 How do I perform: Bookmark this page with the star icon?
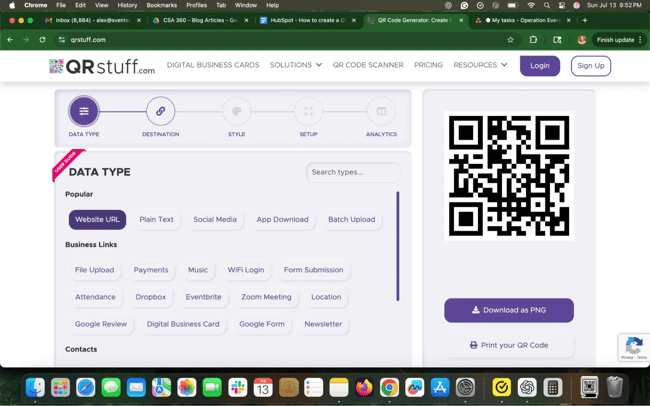(x=510, y=40)
